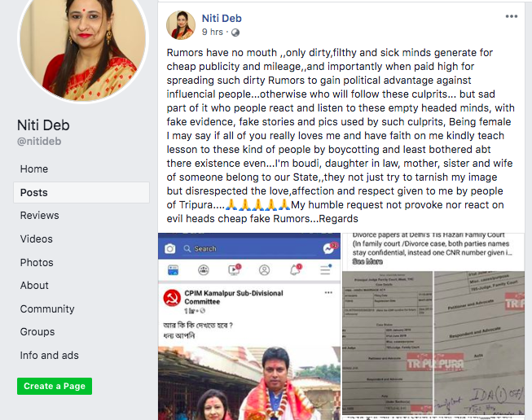Screen dimensions: 532x420
Task: Click the public globe privacy icon
Action: click(x=235, y=33)
